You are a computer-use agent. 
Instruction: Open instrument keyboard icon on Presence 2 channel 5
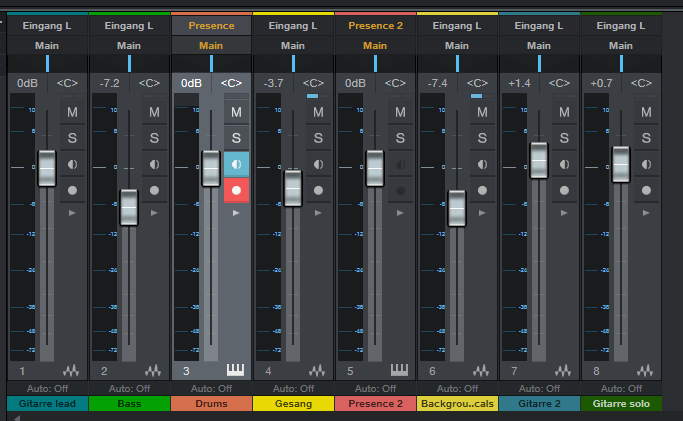pos(399,370)
